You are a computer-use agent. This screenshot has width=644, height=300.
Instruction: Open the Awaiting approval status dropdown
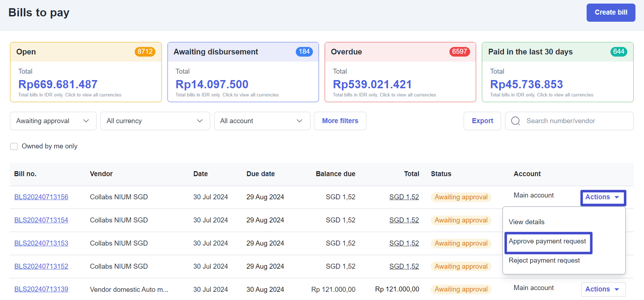53,121
